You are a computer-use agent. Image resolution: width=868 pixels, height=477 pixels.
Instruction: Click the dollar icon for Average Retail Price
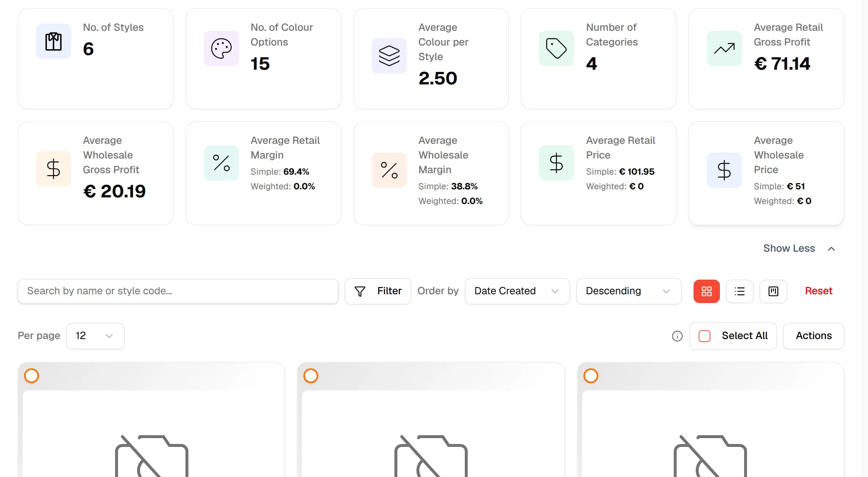click(556, 163)
